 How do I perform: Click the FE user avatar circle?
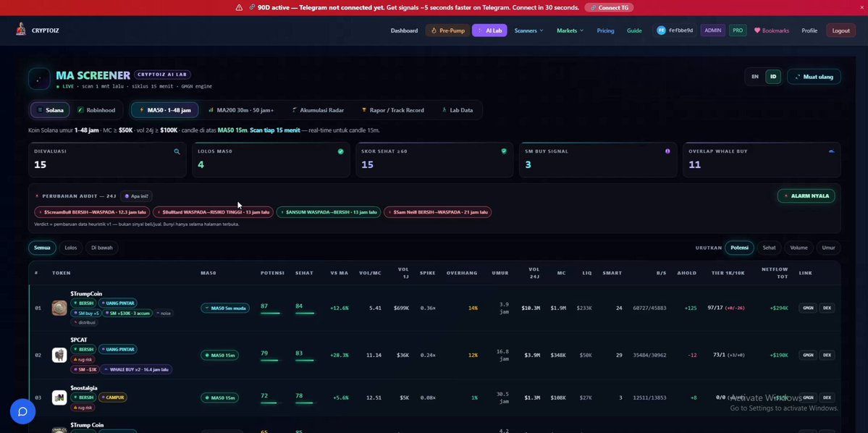point(661,30)
